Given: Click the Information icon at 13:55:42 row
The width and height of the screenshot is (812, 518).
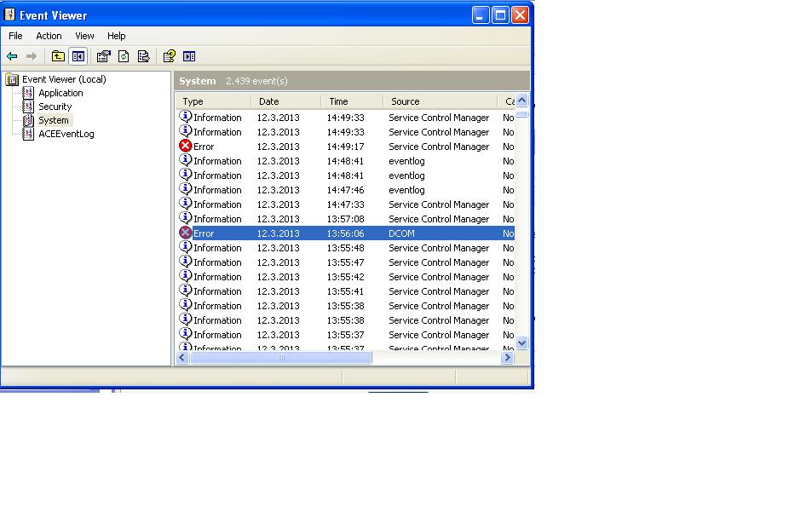Looking at the screenshot, I should click(x=186, y=277).
